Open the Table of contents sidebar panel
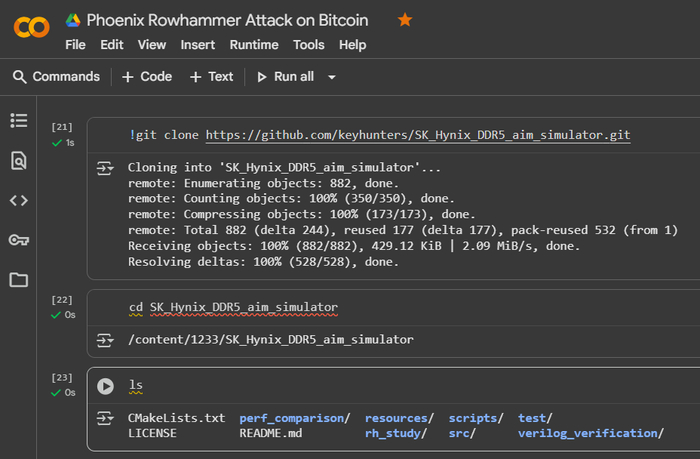The image size is (700, 459). click(18, 120)
